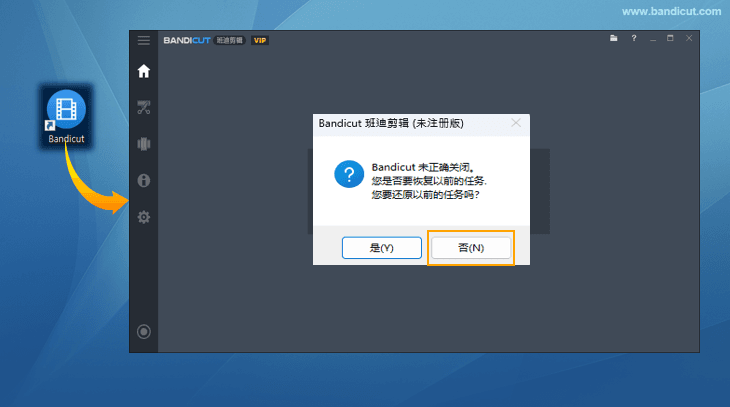Open the Cut mode scissors icon
The width and height of the screenshot is (730, 407).
[x=143, y=108]
